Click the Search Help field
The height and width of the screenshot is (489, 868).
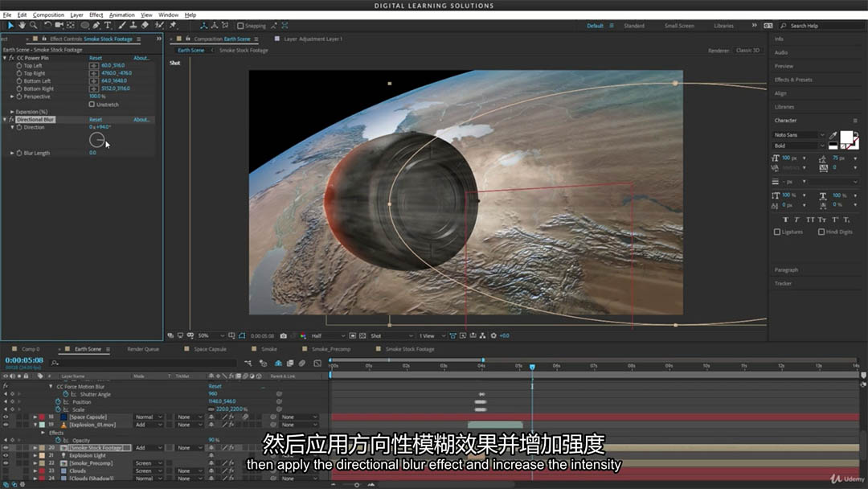coord(820,26)
